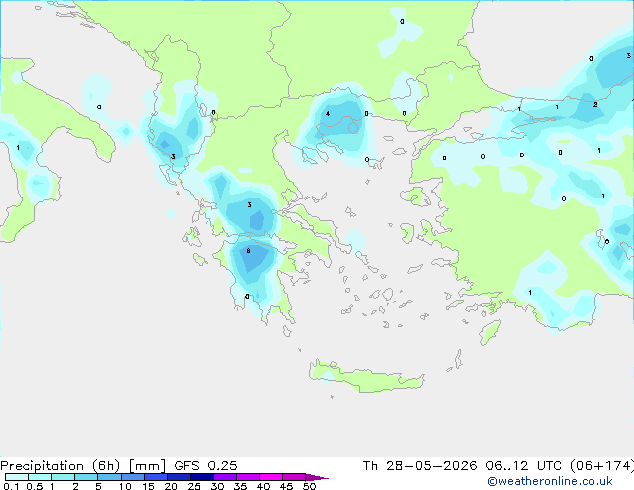Click the value "3" over central Greece
634x490 pixels.
click(249, 205)
